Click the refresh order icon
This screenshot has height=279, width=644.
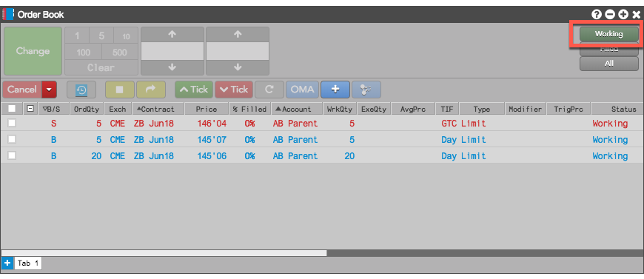pos(269,90)
